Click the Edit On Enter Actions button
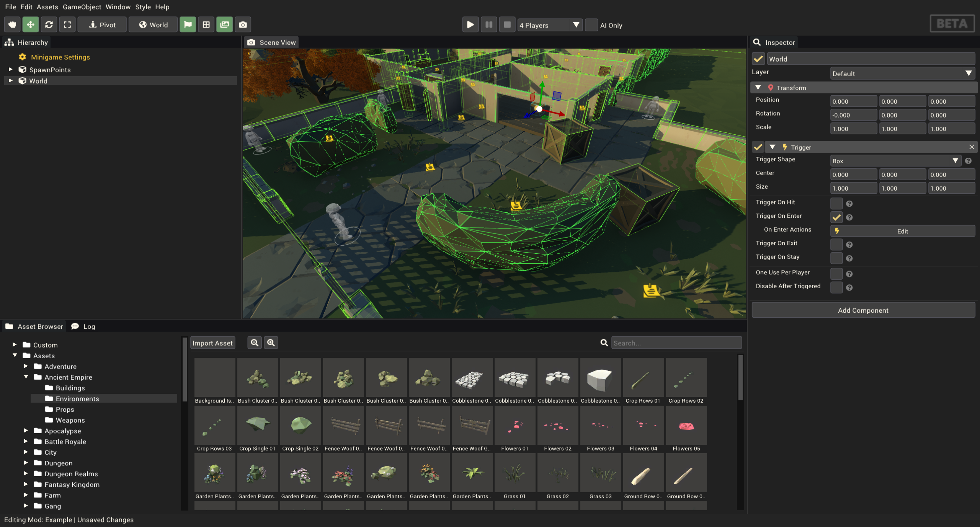Image resolution: width=980 pixels, height=527 pixels. [903, 230]
